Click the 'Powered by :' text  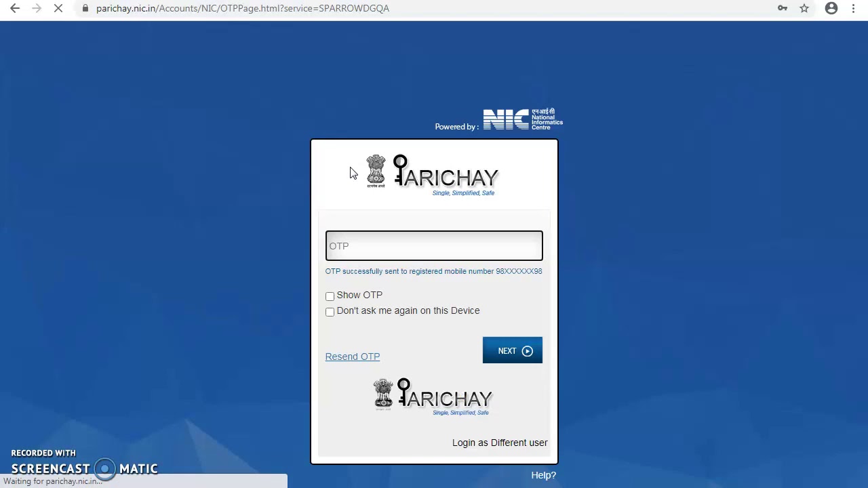(x=456, y=127)
